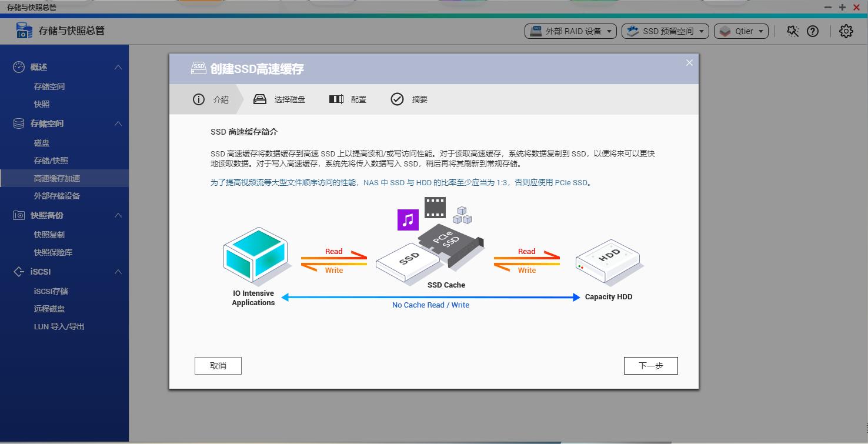Click the magic wand wizard icon

(792, 31)
